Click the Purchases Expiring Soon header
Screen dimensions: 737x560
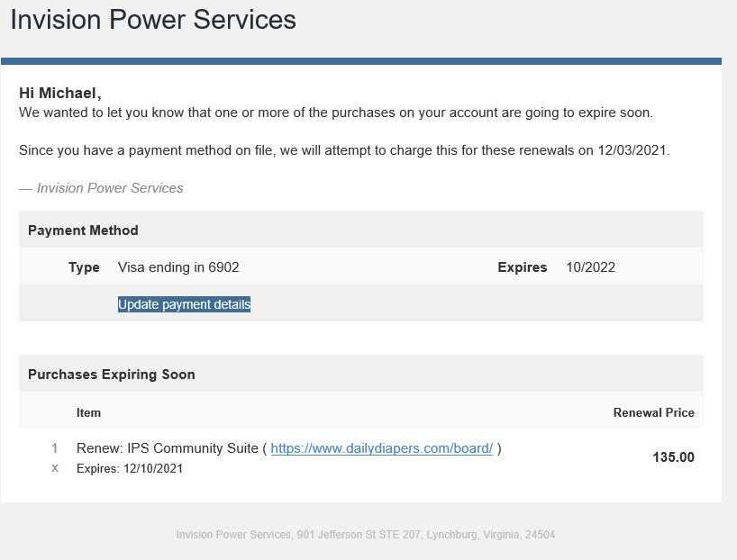112,375
